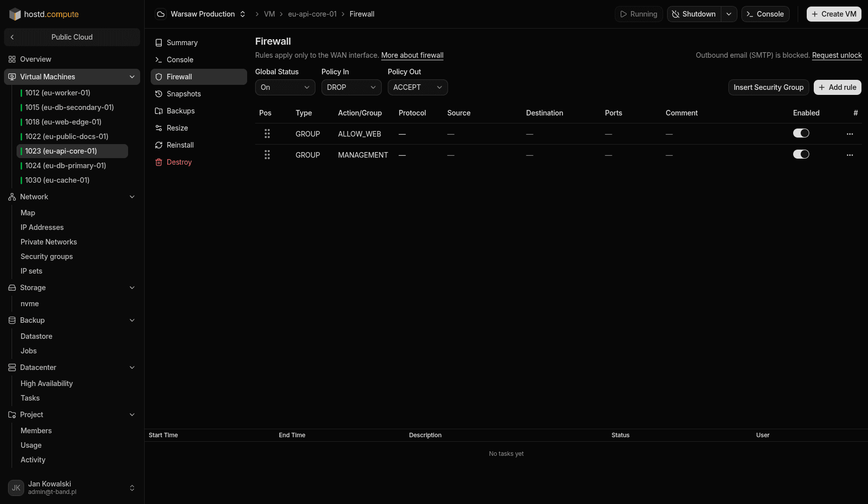Open the More about firewall link
Viewport: 868px width, 504px height.
412,55
